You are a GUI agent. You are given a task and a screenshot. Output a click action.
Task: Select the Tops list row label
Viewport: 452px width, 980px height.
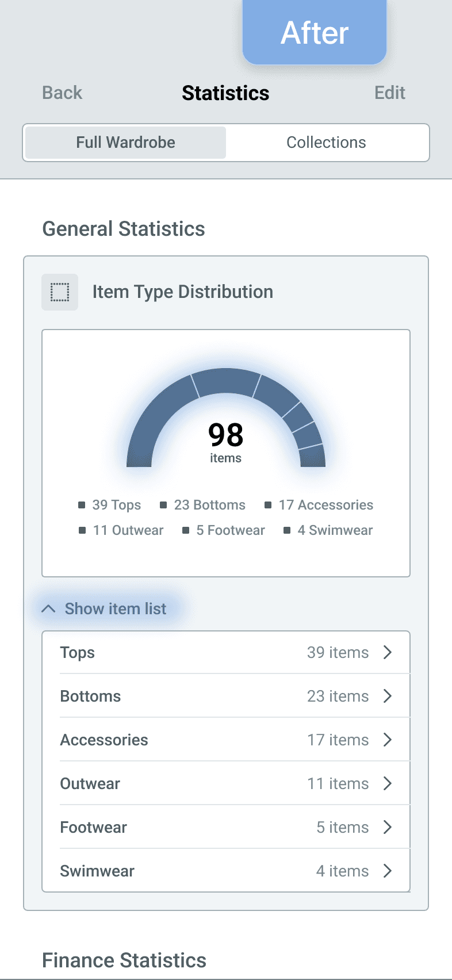78,653
